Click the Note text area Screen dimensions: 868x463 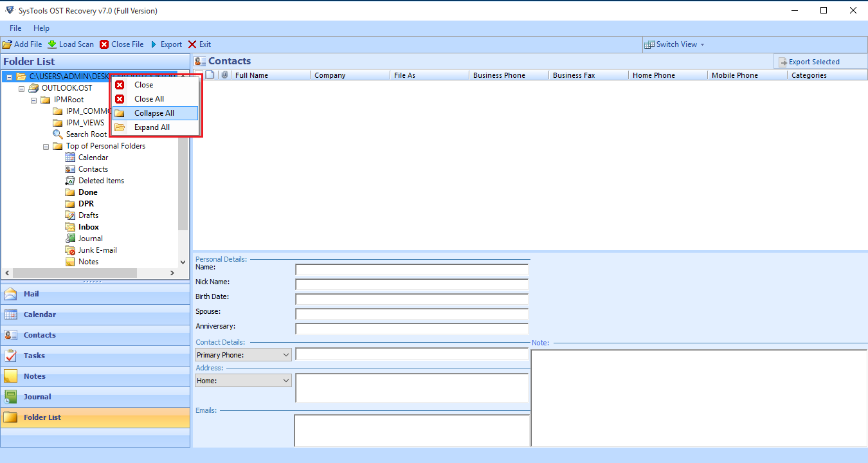698,398
